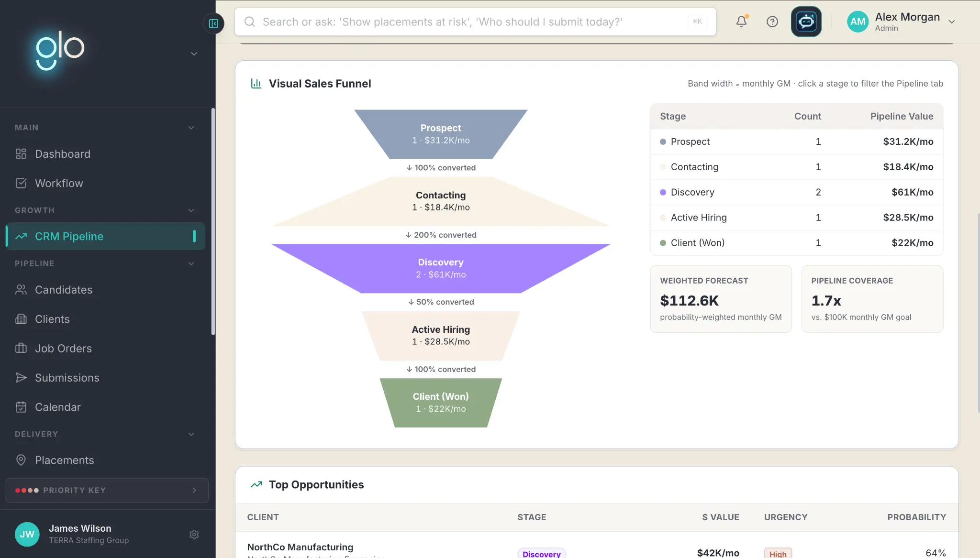
Task: Navigate to Submissions
Action: pyautogui.click(x=67, y=378)
